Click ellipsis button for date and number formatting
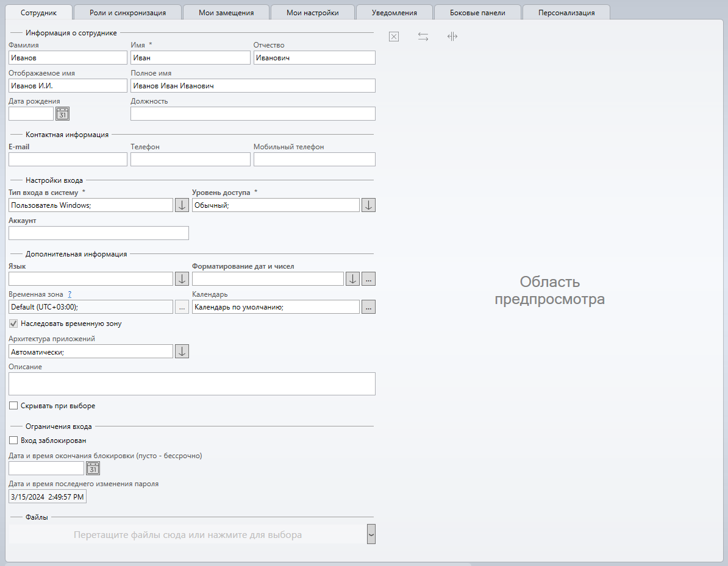The height and width of the screenshot is (566, 728). click(368, 278)
